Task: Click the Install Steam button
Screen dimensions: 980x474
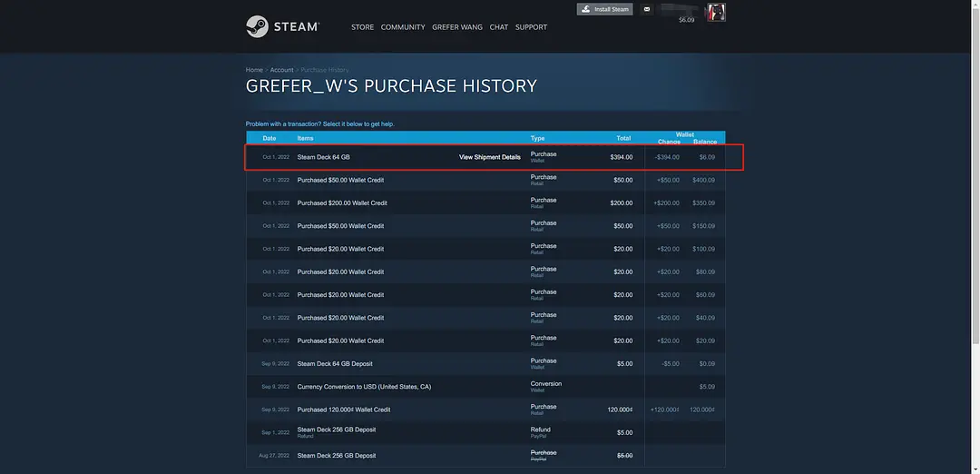Action: click(605, 9)
